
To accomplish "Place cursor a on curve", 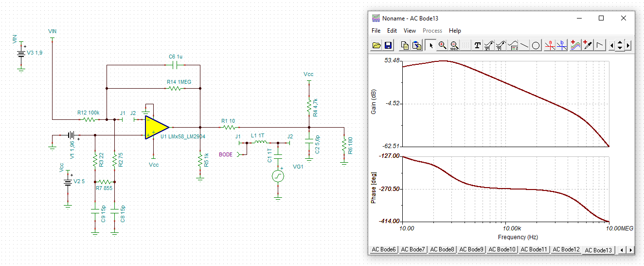I will pyautogui.click(x=550, y=45).
